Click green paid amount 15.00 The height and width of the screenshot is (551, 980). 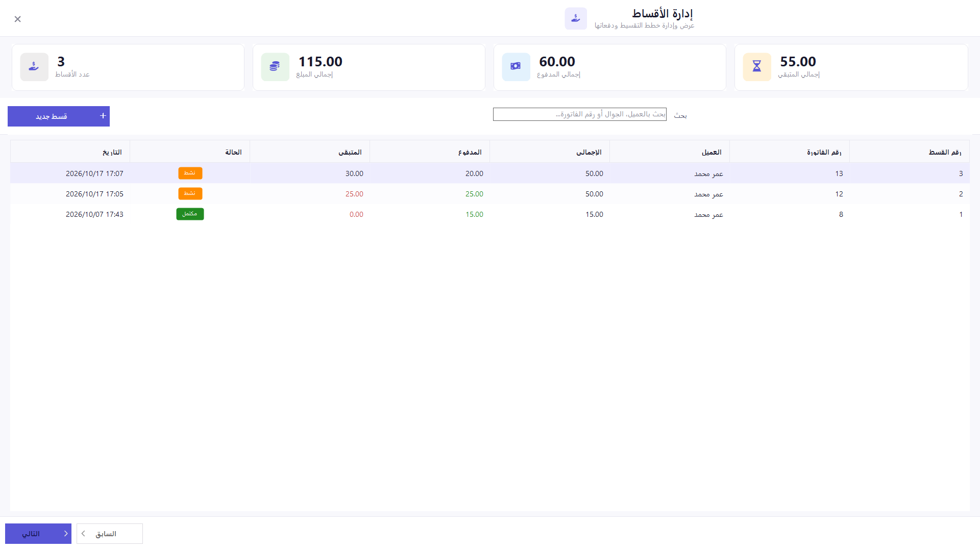coord(474,214)
